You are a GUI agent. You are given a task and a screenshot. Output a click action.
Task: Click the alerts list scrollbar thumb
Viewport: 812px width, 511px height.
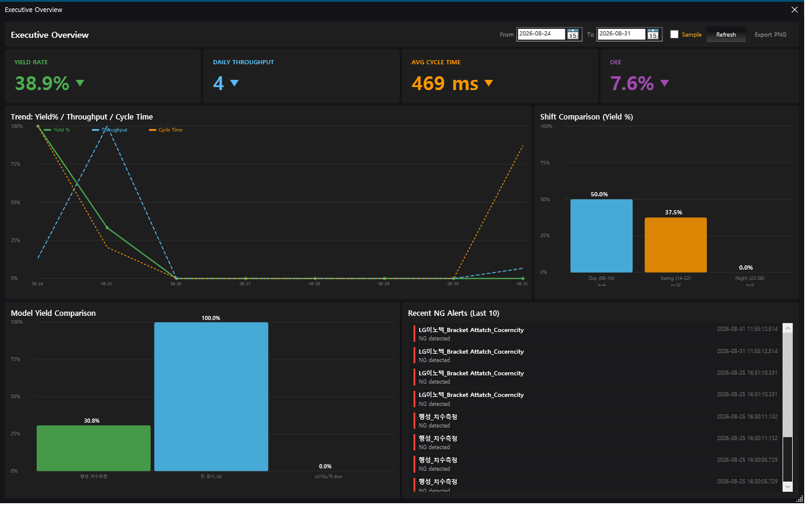[787, 385]
